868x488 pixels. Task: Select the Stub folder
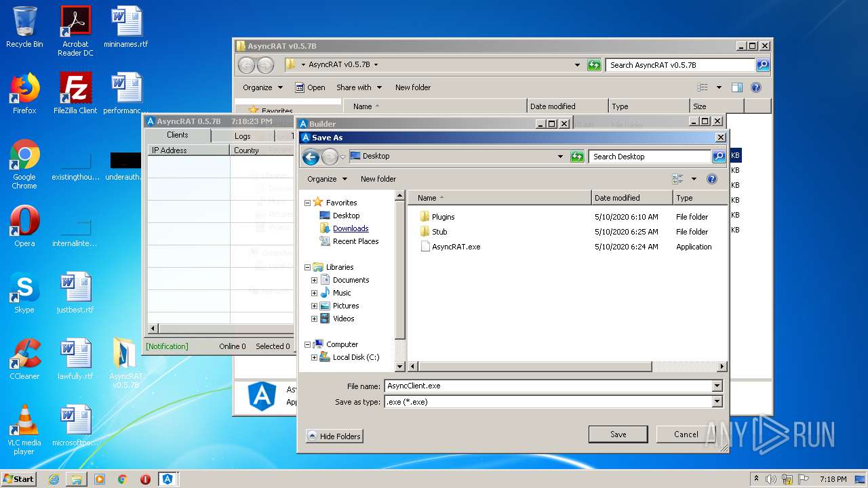[x=439, y=232]
